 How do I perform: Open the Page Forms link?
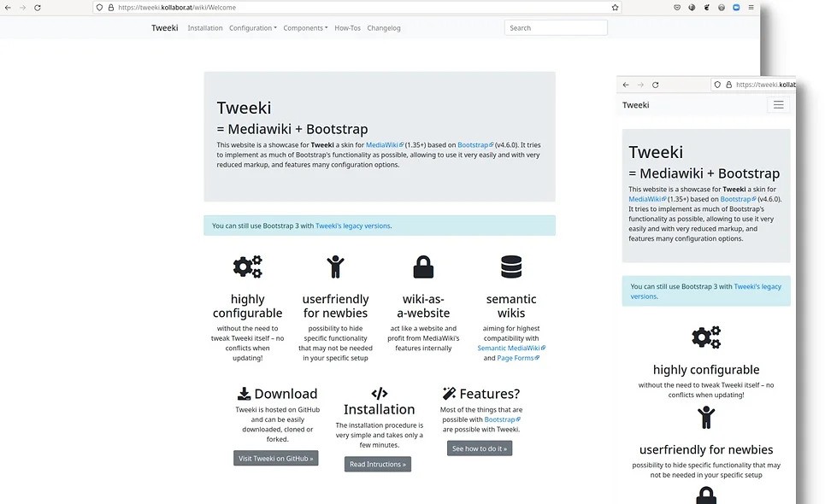518,358
